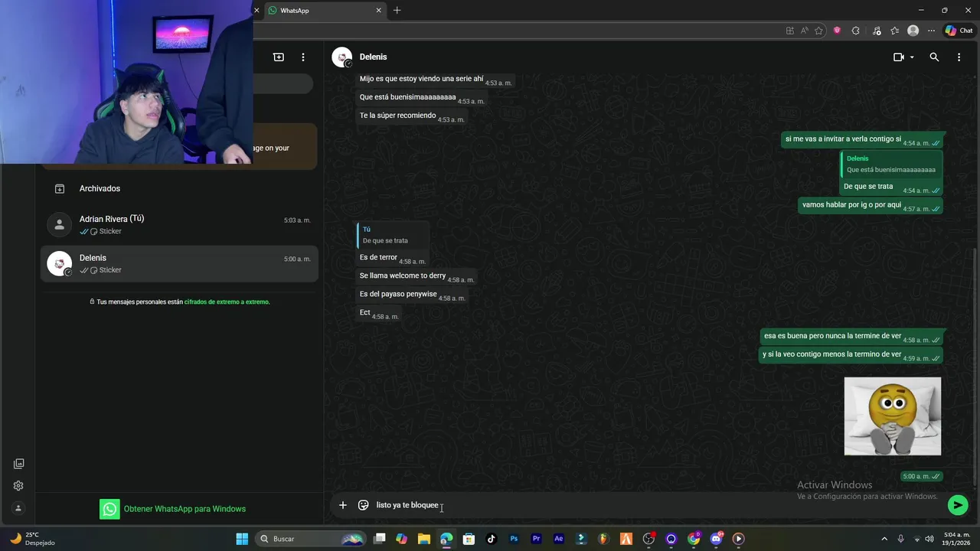Send the typed message
Screen dimensions: 980x551
957,505
